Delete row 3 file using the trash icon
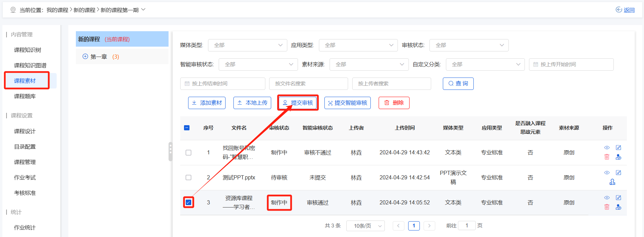Screen dimensions: 644x237 607,207
